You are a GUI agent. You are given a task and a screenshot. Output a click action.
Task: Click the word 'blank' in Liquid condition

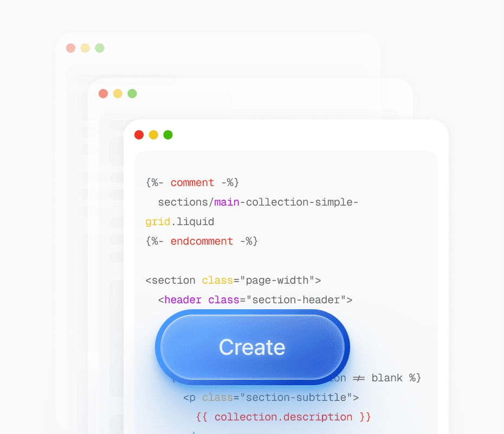(x=387, y=378)
